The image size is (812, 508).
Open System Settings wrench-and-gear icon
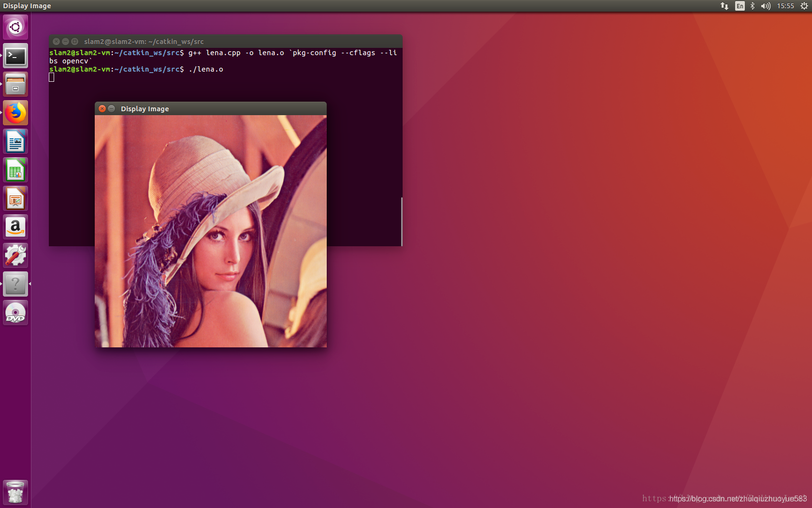15,256
